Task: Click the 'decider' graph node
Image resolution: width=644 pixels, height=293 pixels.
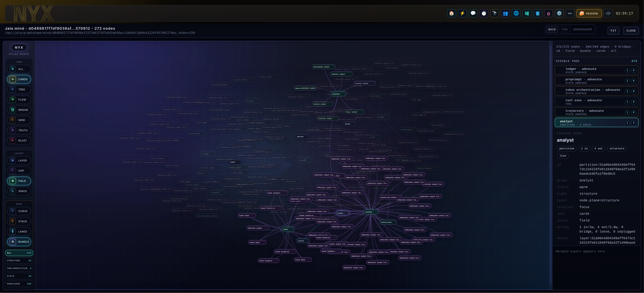Action: (350, 124)
